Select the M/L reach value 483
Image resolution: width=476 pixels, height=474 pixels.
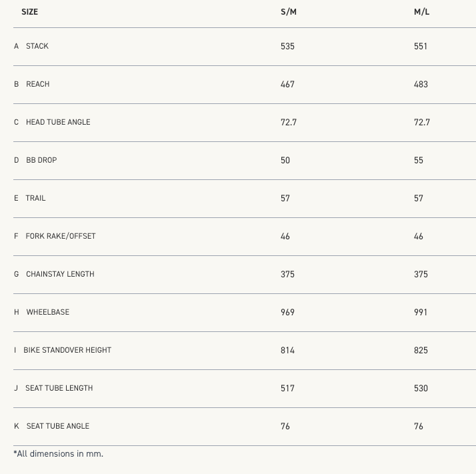pos(421,84)
